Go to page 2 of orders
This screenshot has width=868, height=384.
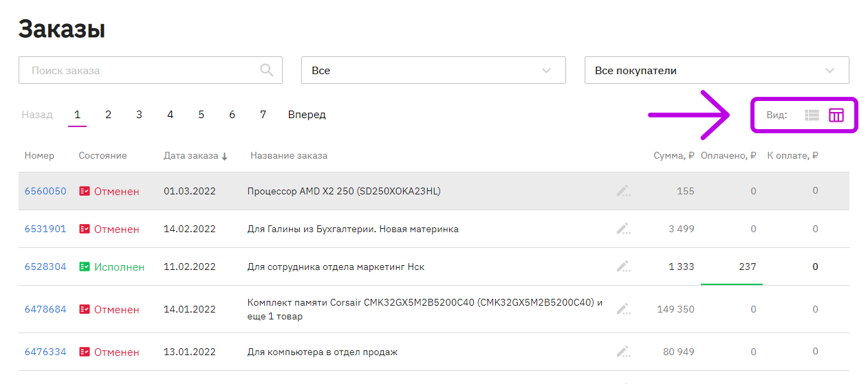pos(108,115)
